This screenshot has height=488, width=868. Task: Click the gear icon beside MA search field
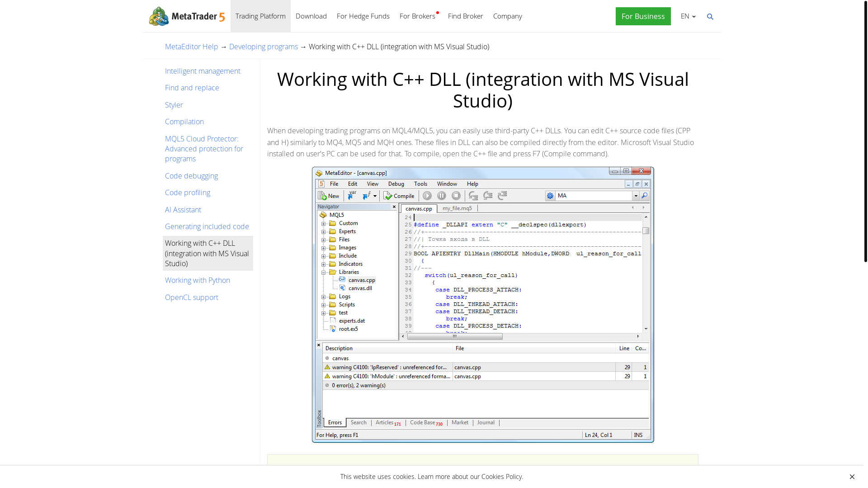[x=550, y=196]
